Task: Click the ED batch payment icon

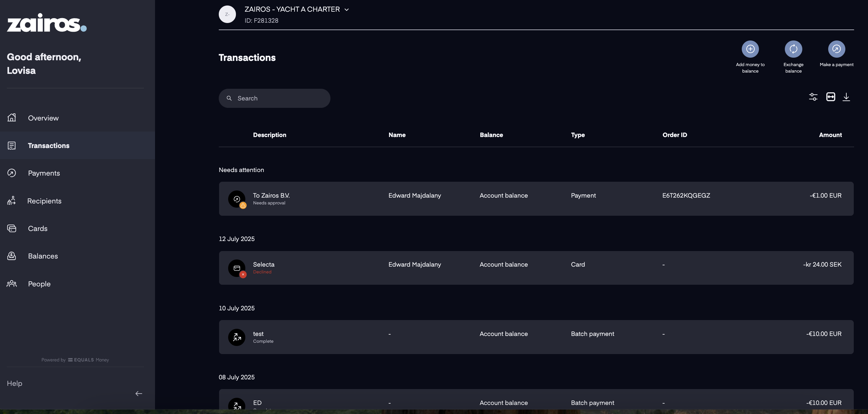Action: pos(237,404)
